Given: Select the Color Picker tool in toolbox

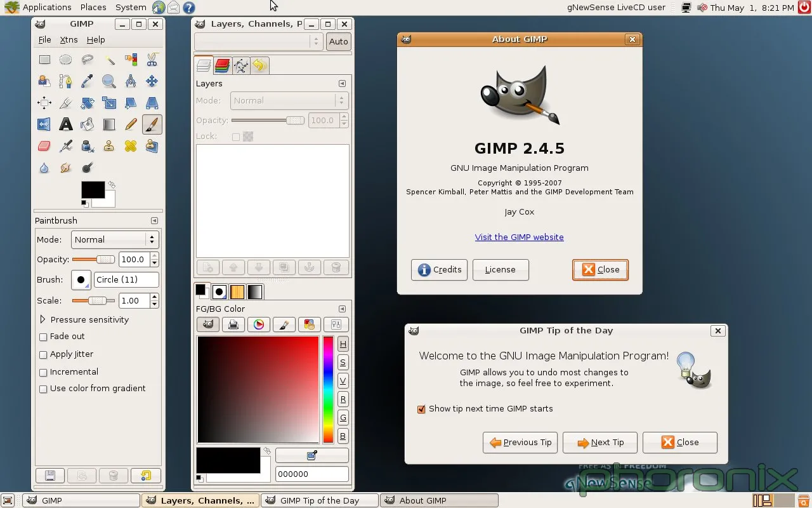Looking at the screenshot, I should pos(88,81).
